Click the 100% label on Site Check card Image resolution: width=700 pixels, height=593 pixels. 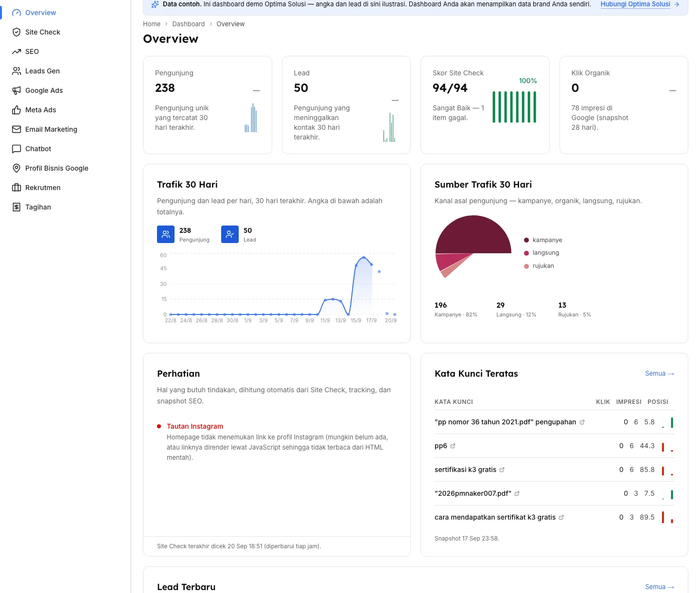click(x=527, y=81)
